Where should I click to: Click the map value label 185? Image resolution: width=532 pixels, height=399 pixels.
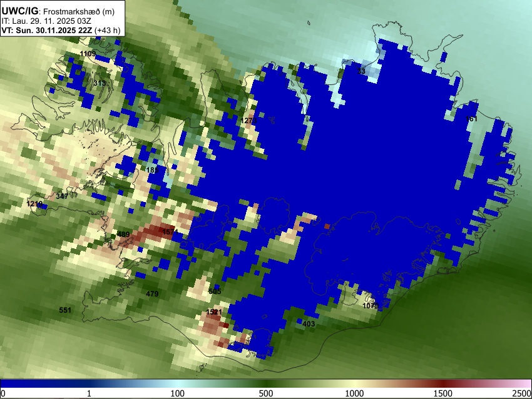[x=152, y=170]
